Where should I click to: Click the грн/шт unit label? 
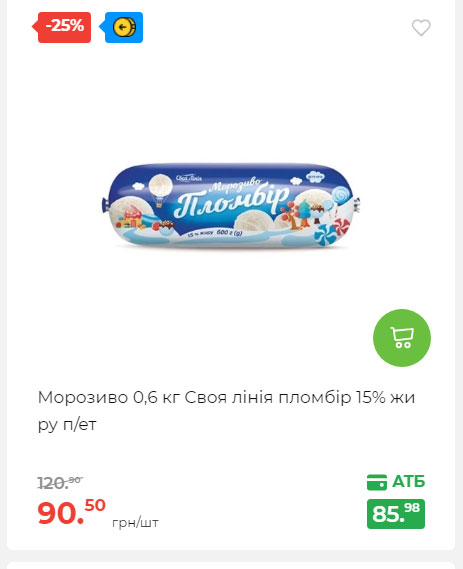(135, 523)
